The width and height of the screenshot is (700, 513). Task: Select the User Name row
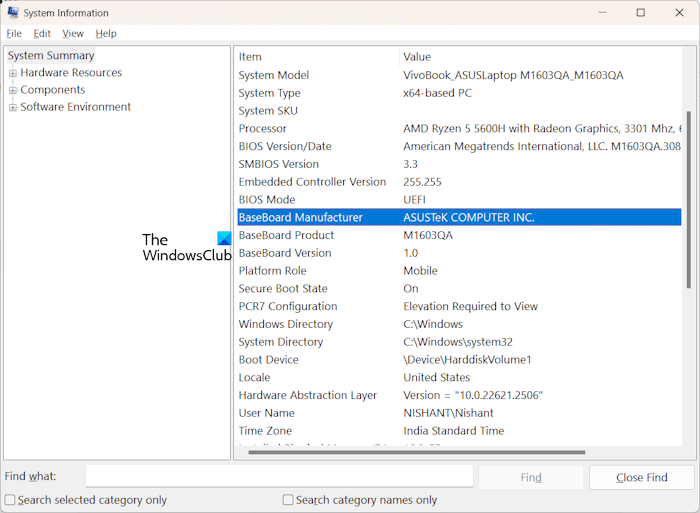pos(459,413)
